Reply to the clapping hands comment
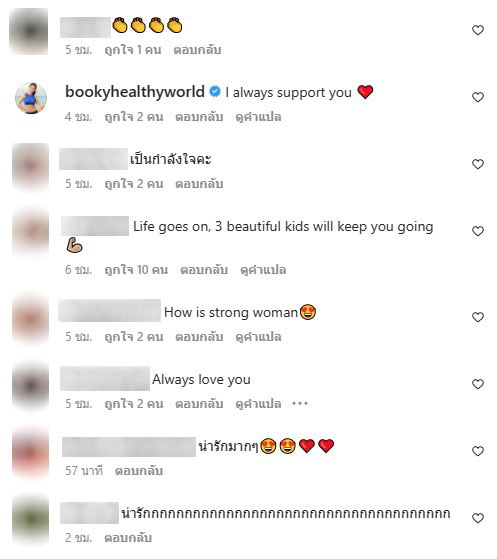 coord(197,50)
